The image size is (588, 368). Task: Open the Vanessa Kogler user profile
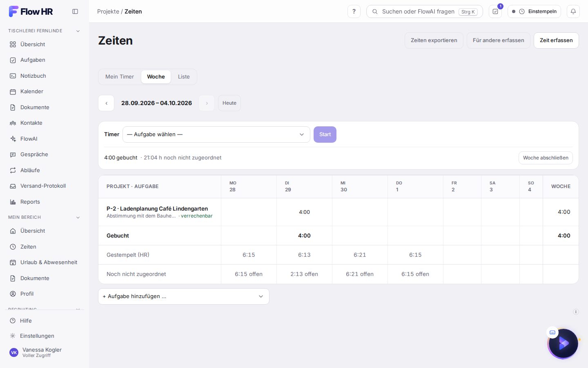tap(44, 352)
